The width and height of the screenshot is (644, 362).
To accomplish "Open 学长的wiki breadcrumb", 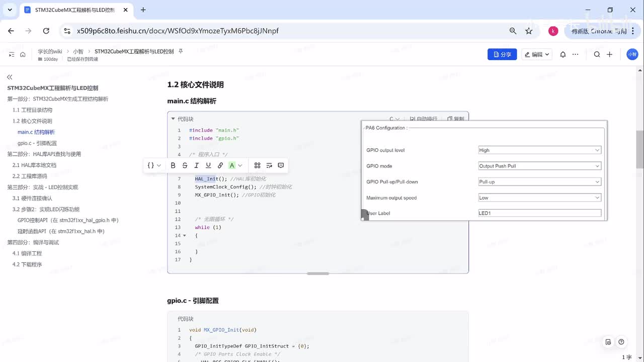I will point(50,51).
